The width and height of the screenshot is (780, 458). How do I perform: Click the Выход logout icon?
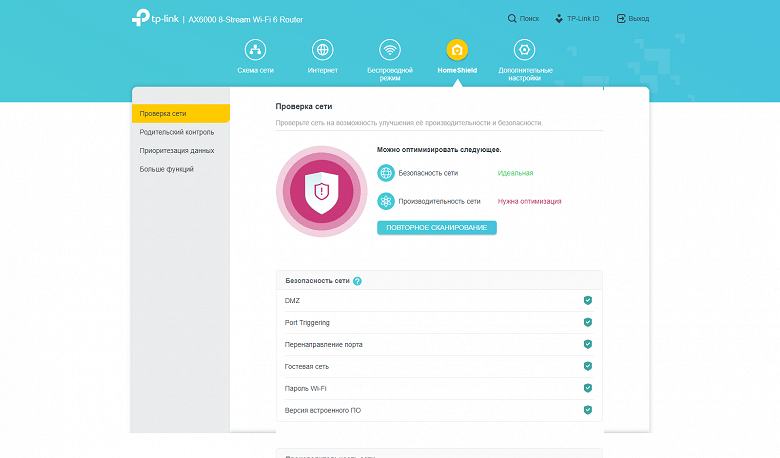coord(621,18)
